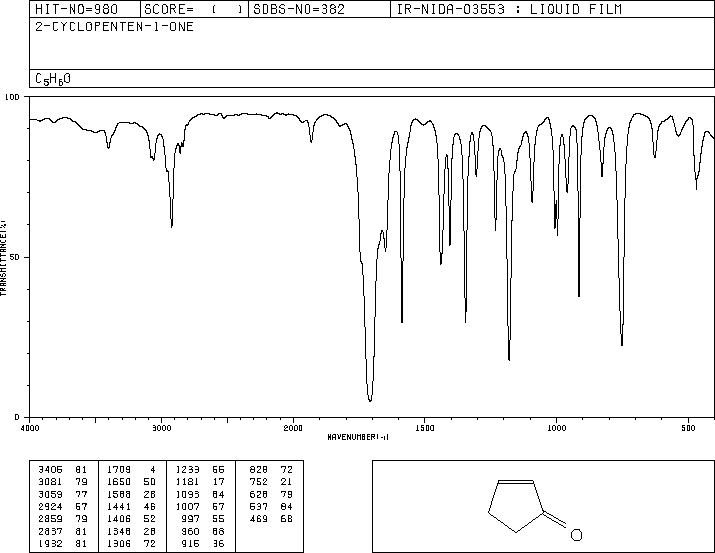Click the HIT-NO=980 header cell
Viewport: 715px width, 553px height.
point(85,9)
